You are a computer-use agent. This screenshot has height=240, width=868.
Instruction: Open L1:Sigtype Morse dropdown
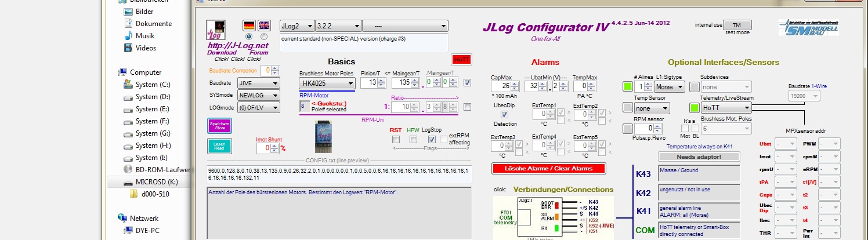tap(669, 87)
